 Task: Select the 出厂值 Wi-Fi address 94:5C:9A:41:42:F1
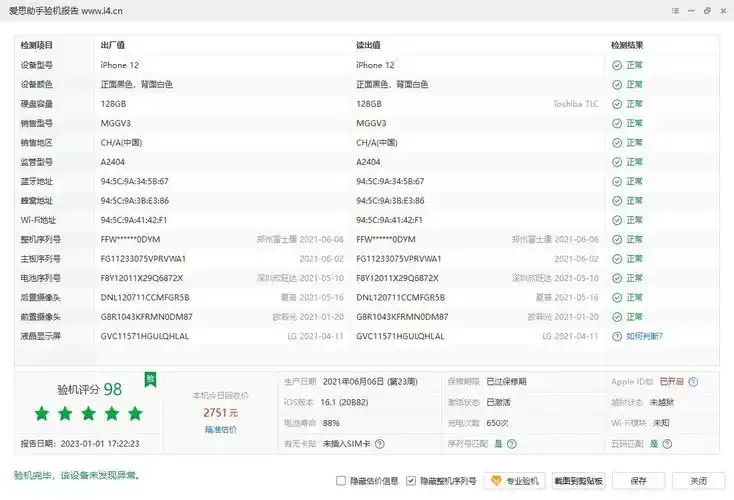134,220
